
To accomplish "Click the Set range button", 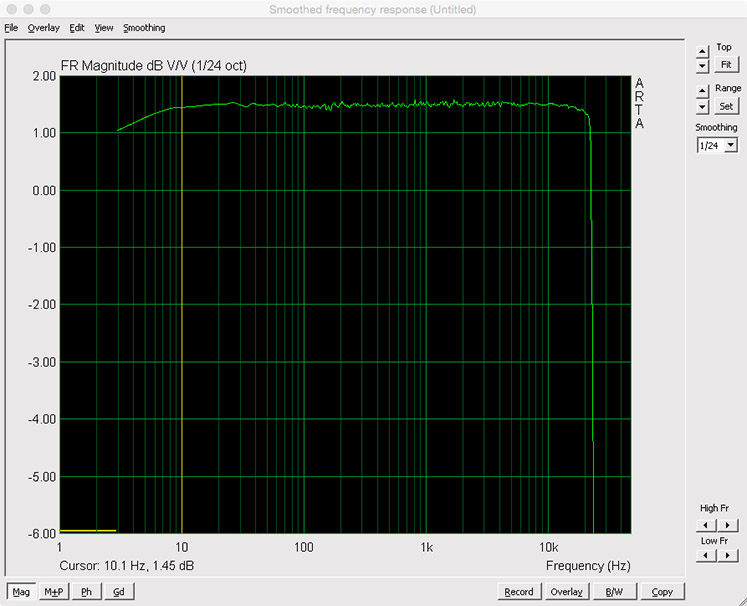I will click(x=726, y=106).
